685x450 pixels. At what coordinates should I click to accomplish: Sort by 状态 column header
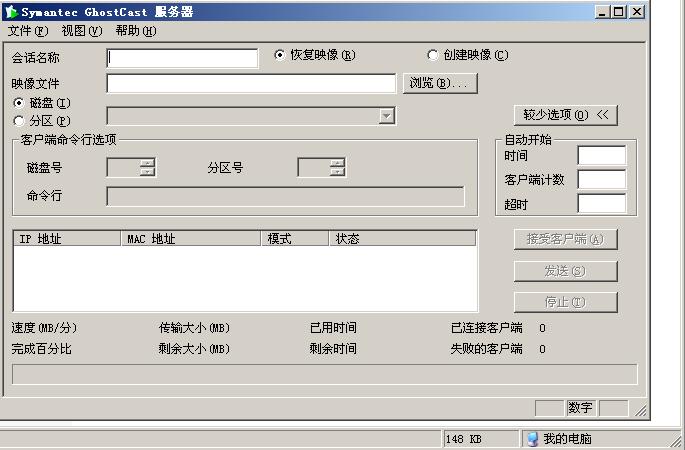(402, 239)
